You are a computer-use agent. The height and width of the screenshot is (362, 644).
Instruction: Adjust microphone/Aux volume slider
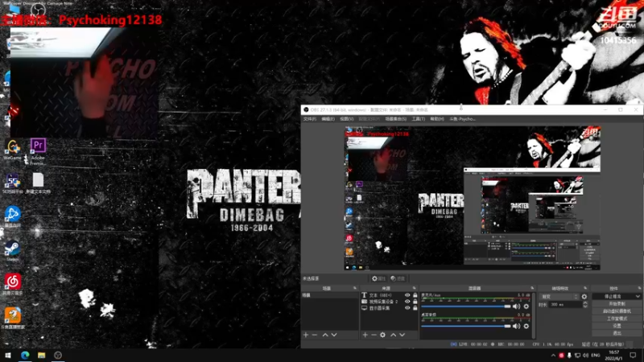pyautogui.click(x=466, y=306)
